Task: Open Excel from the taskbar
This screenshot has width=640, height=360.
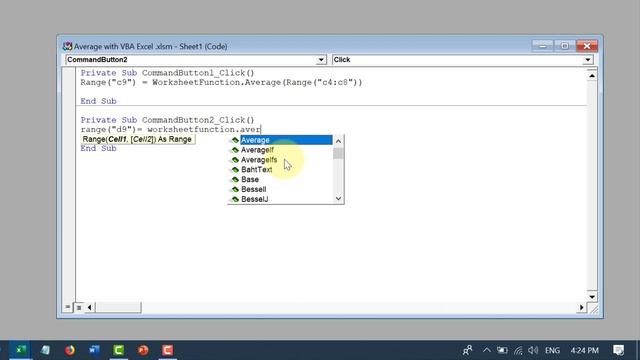Action: (20, 350)
